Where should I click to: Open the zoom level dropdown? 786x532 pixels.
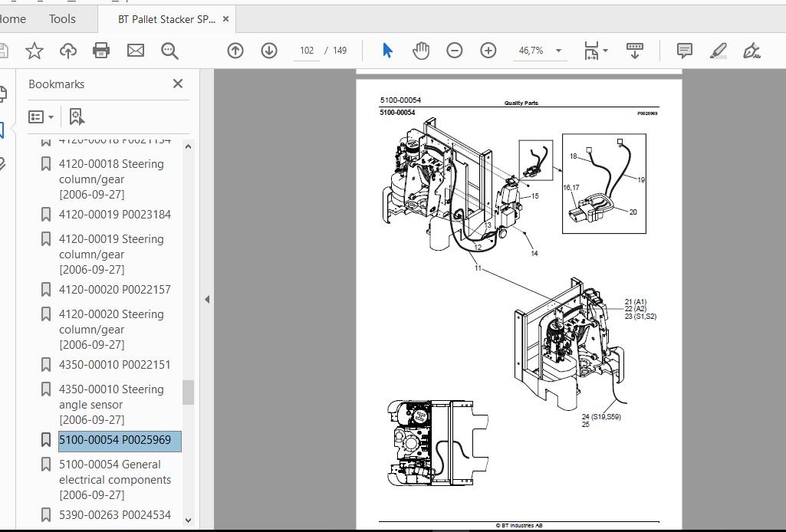point(558,51)
